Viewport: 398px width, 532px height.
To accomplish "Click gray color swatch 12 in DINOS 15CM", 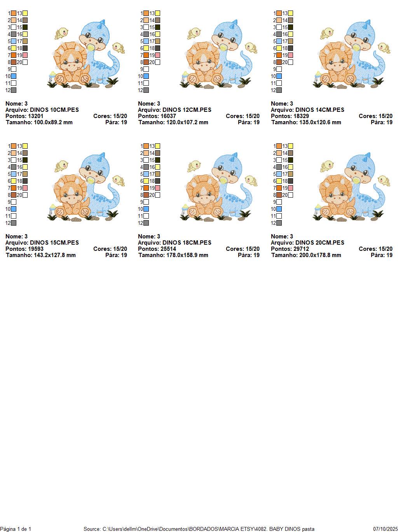I will point(14,223).
